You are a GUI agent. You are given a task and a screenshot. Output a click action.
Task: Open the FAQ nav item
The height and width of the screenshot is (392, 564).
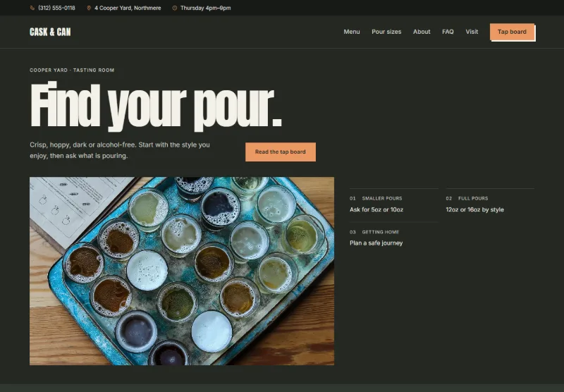pyautogui.click(x=448, y=32)
